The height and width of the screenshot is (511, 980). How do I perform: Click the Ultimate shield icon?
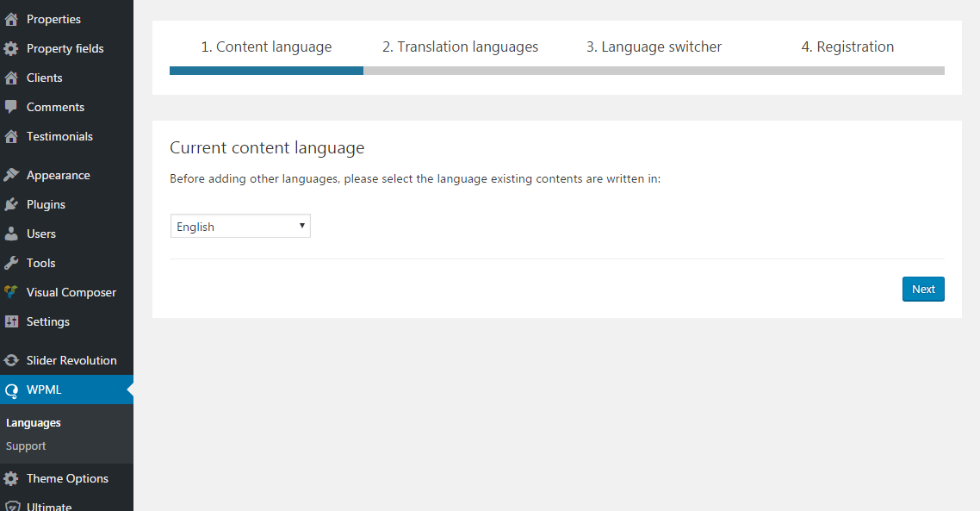[x=11, y=506]
